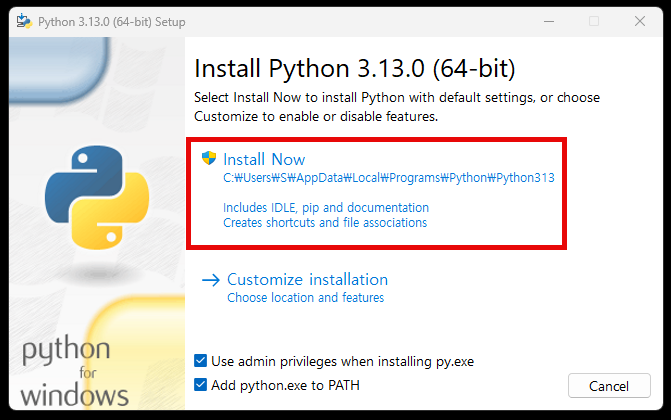Toggle the "Add python.exe to PATH" checkbox

coord(201,385)
